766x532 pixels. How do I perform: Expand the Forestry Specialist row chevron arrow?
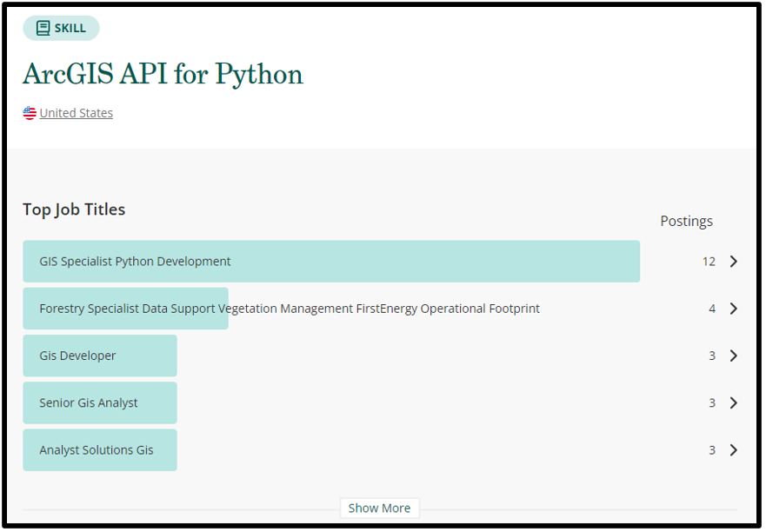pos(733,309)
